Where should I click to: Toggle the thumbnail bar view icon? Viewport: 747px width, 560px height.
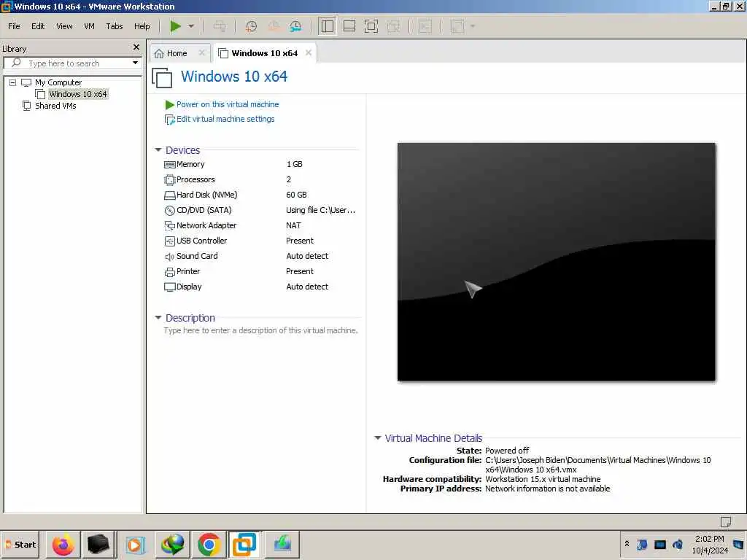[349, 26]
